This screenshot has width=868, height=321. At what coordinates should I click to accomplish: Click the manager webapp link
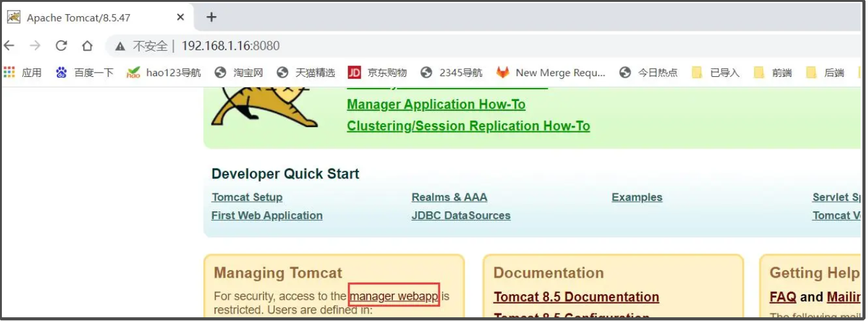(394, 296)
